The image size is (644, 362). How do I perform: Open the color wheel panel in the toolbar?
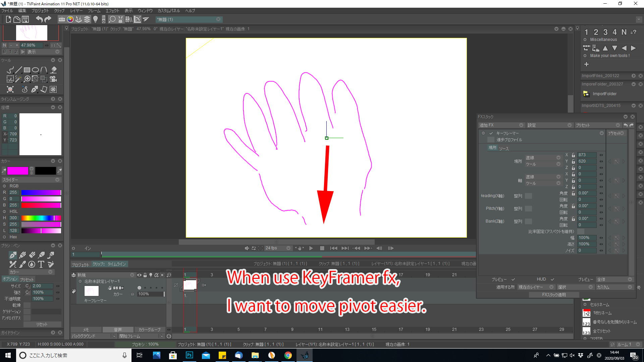70,19
